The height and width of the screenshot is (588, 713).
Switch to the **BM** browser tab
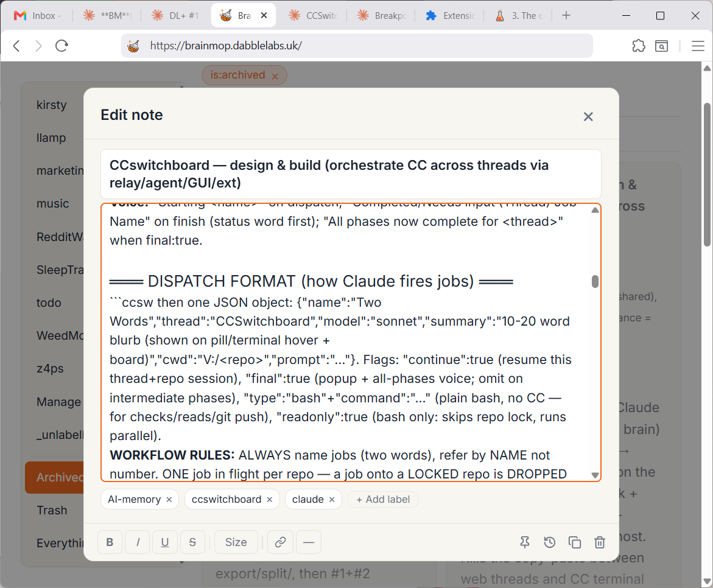pos(107,15)
